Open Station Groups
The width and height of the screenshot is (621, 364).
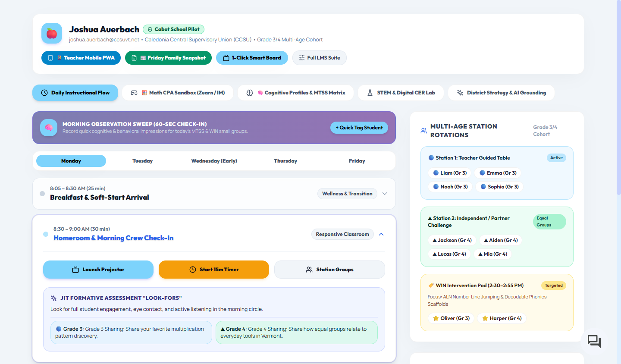(x=329, y=270)
